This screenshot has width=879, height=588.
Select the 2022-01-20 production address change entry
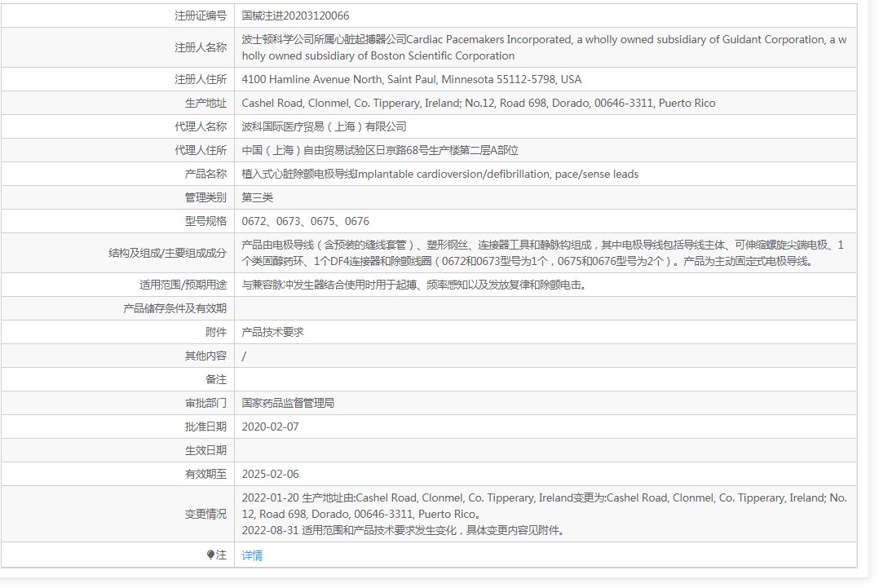[545, 506]
